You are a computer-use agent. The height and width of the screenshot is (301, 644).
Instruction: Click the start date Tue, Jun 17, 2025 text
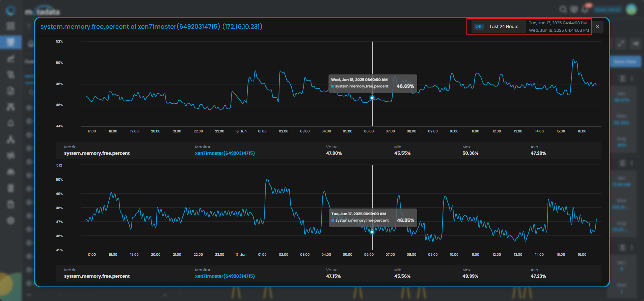pos(557,23)
